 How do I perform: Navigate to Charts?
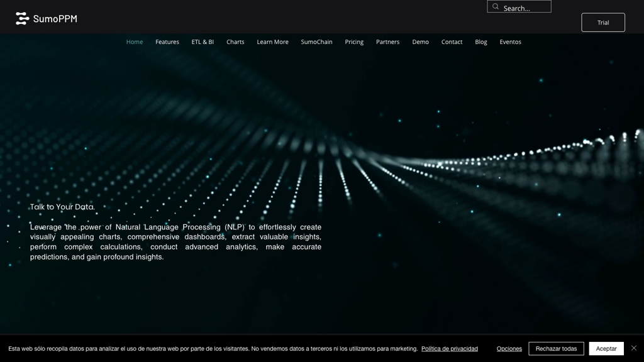click(235, 42)
